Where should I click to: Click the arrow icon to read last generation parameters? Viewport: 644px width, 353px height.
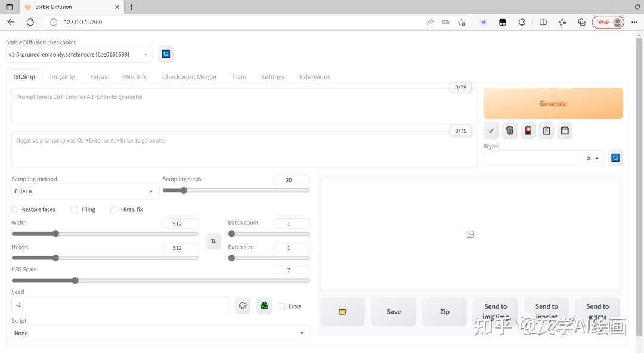pos(491,131)
